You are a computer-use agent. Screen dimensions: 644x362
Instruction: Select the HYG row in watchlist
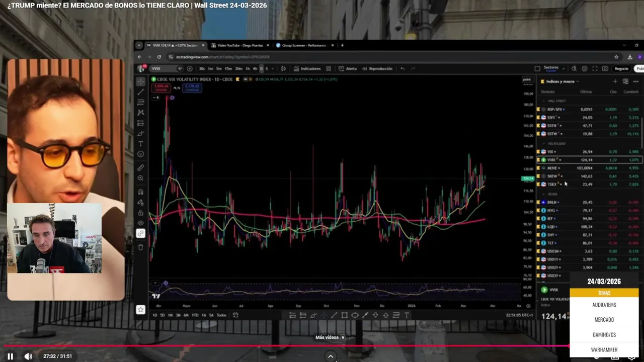pyautogui.click(x=590, y=210)
